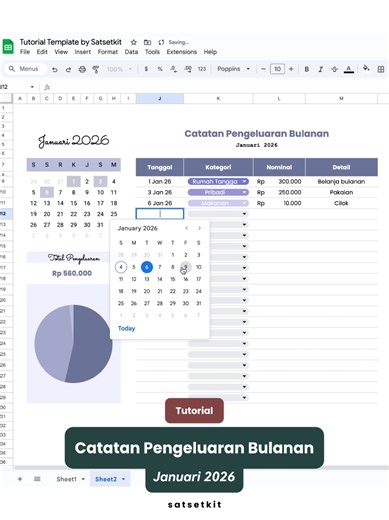Select column J header
Image resolution: width=389 pixels, height=520 pixels.
pos(160,98)
